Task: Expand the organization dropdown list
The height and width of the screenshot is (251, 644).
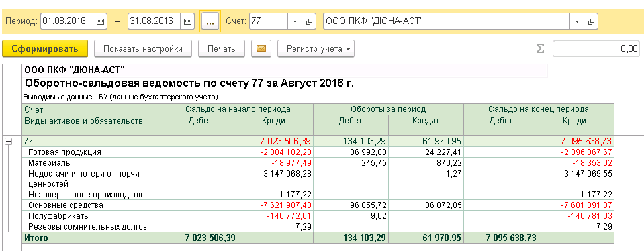Action: 577,21
